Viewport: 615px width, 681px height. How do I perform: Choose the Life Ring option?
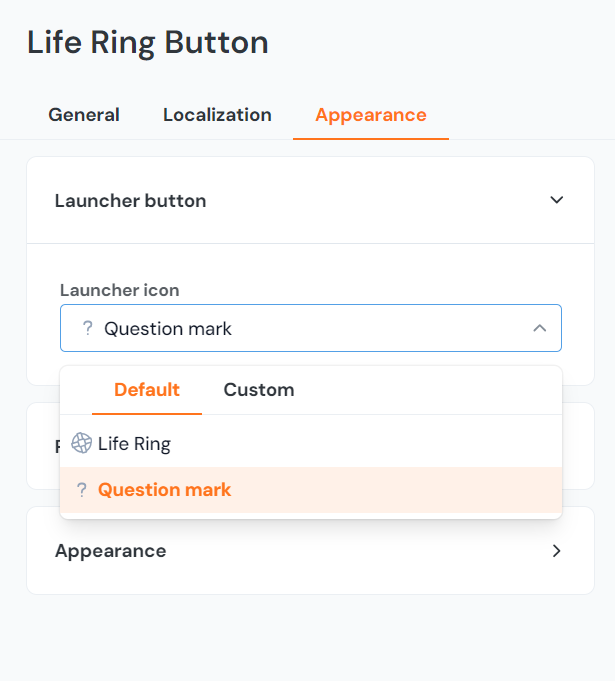tap(134, 443)
